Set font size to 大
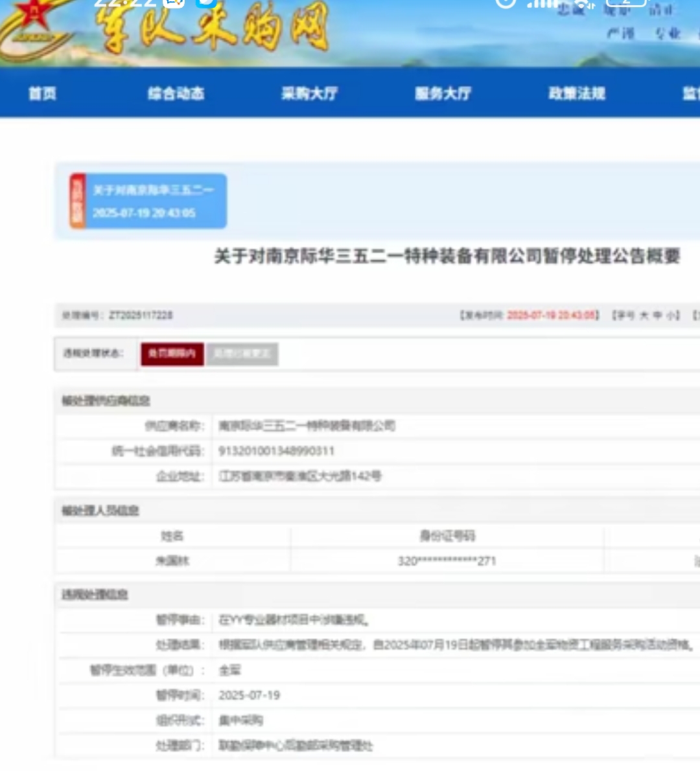 (x=644, y=315)
